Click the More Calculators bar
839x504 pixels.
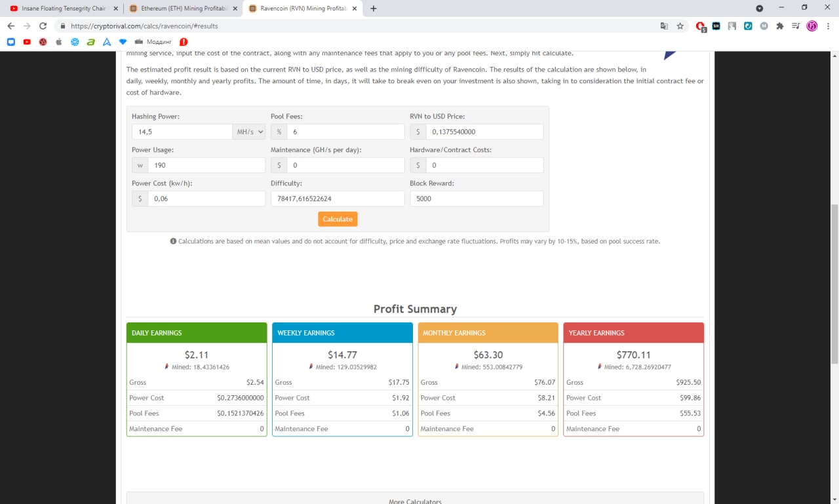pos(415,498)
